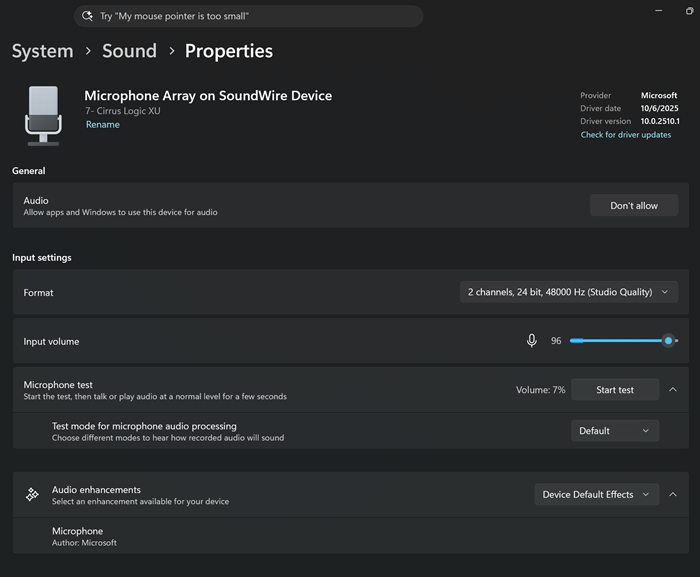
Task: Open the Test mode Default dropdown
Action: (x=615, y=431)
